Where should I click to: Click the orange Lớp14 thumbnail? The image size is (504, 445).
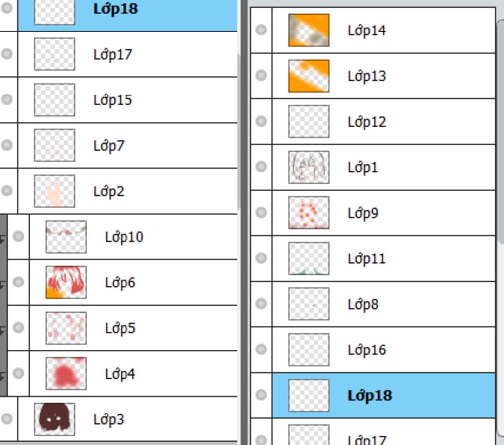coord(309,30)
